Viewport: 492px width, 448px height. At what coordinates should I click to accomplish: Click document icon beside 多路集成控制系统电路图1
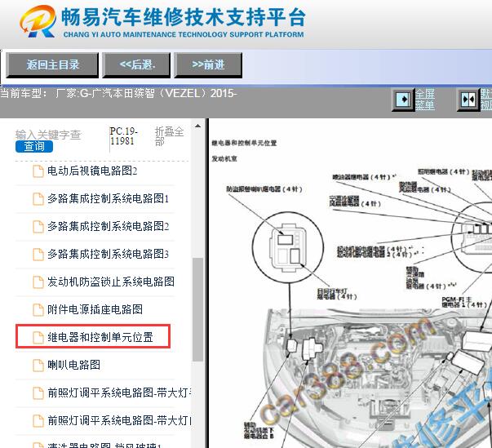click(x=38, y=199)
